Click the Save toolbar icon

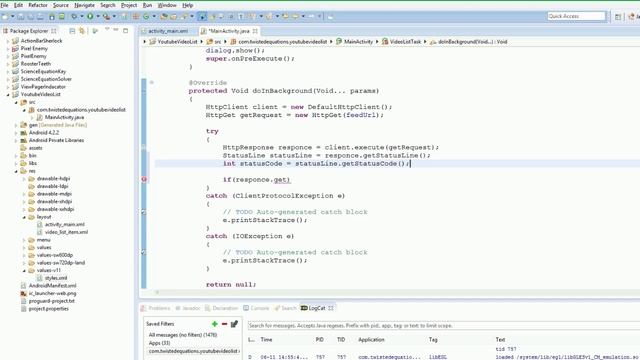[x=21, y=16]
